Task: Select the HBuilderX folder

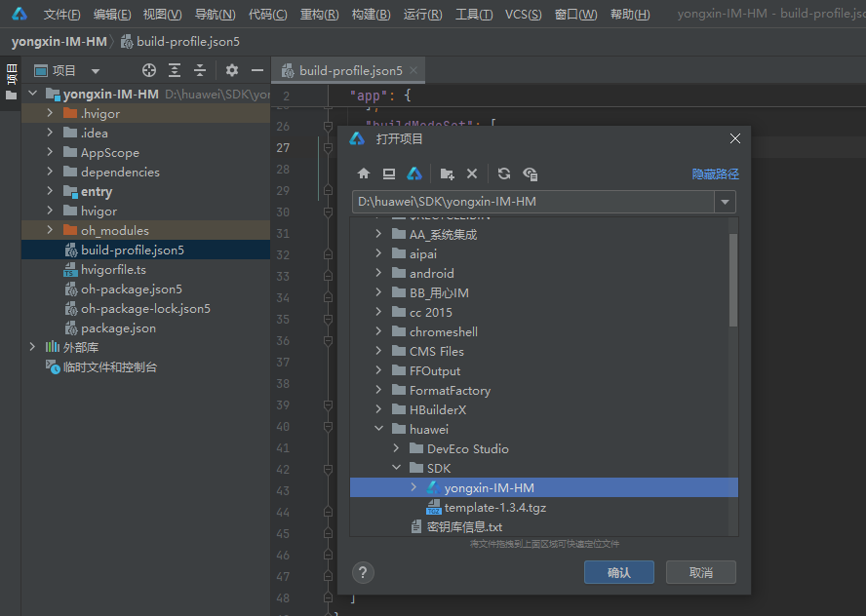Action: tap(438, 409)
